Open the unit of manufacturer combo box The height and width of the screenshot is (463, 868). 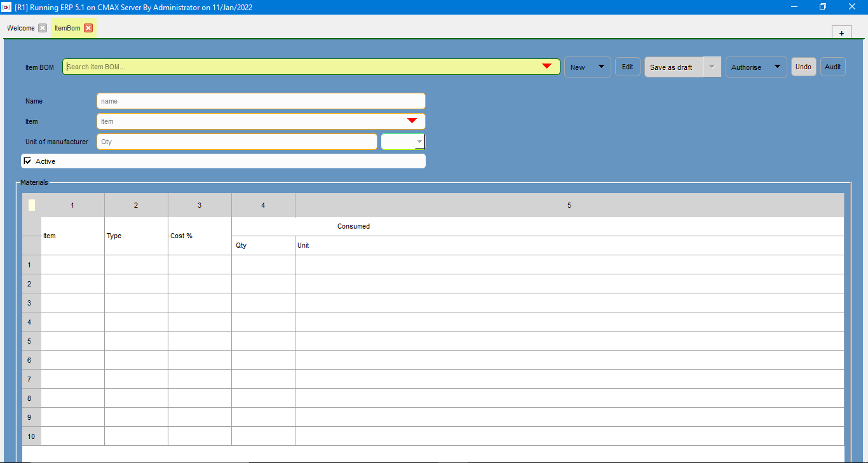(x=419, y=142)
